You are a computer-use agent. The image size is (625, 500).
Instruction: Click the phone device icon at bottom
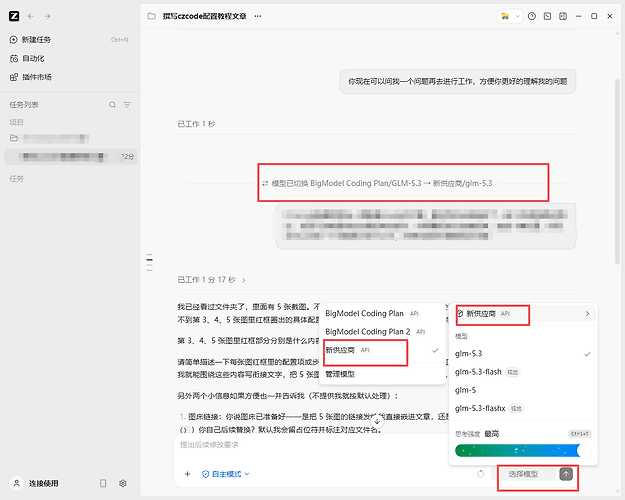103,483
